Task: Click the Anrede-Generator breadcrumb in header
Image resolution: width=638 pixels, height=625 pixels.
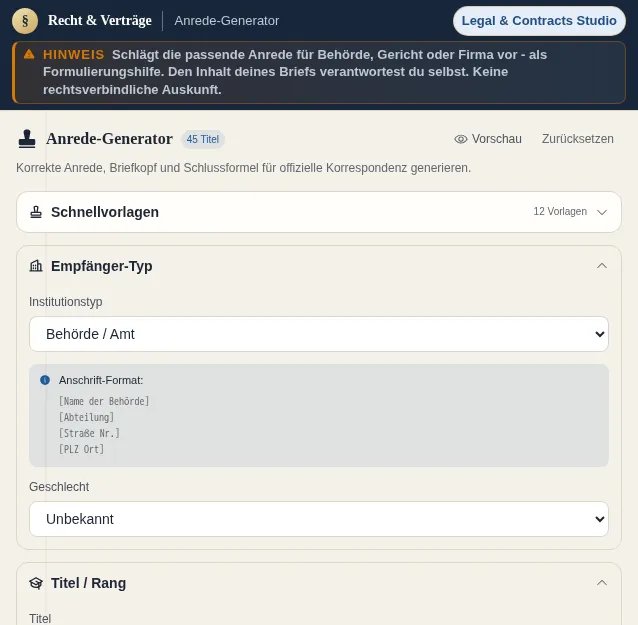Action: tap(227, 21)
